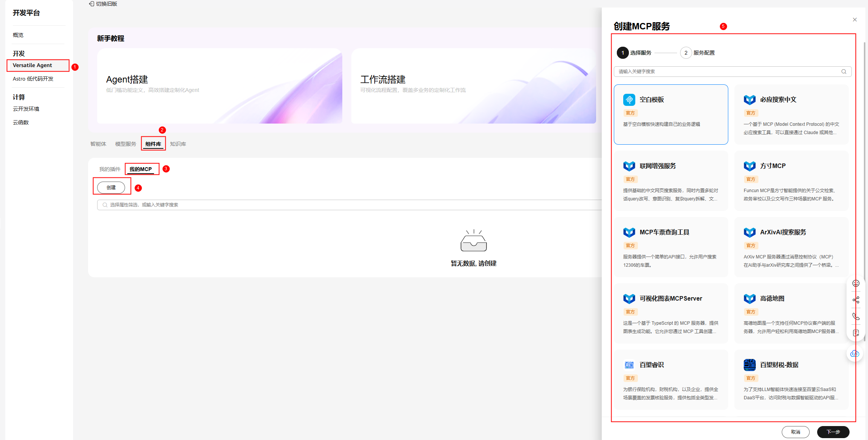Click the 创建 button

coord(111,187)
